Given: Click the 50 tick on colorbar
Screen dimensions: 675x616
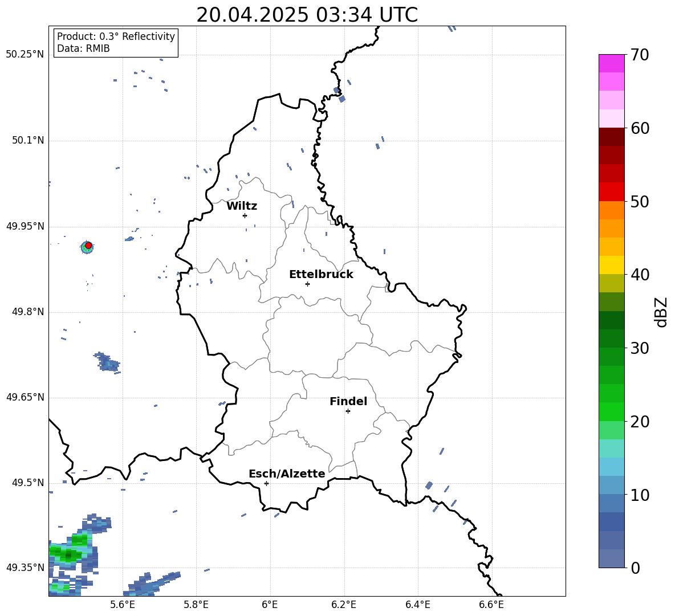Looking at the screenshot, I should point(640,202).
